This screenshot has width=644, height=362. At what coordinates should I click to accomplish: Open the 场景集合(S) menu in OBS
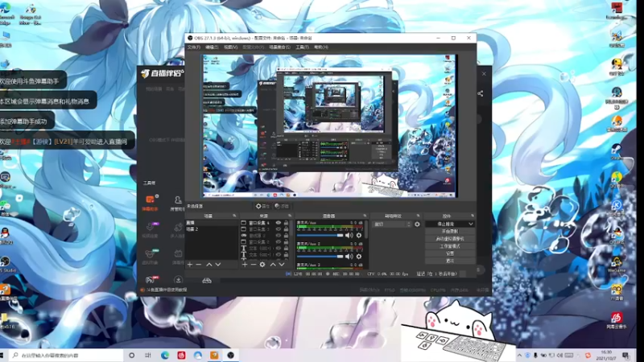click(x=279, y=47)
